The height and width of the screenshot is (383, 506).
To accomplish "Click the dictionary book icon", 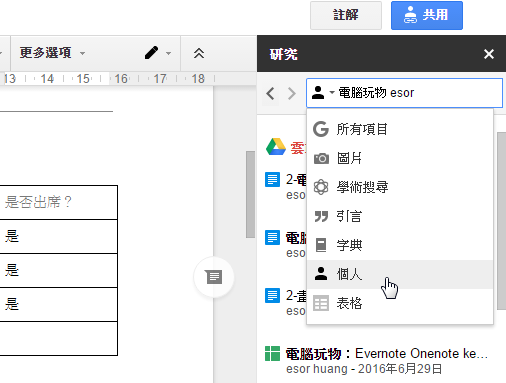I will click(321, 245).
